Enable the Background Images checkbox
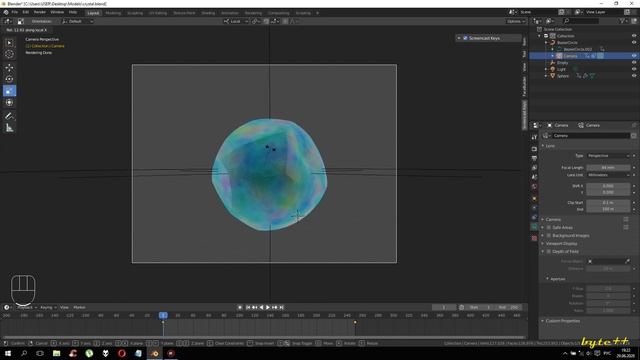The image size is (640, 360). click(549, 236)
